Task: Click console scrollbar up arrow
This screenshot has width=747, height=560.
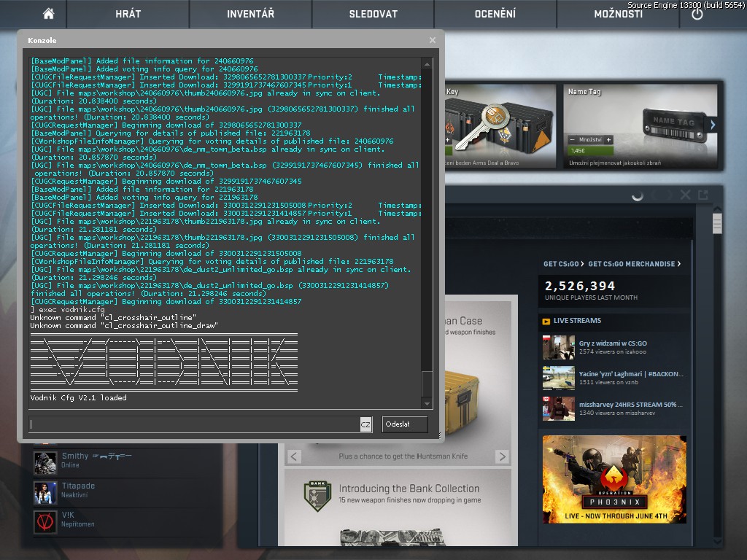Action: [427, 64]
